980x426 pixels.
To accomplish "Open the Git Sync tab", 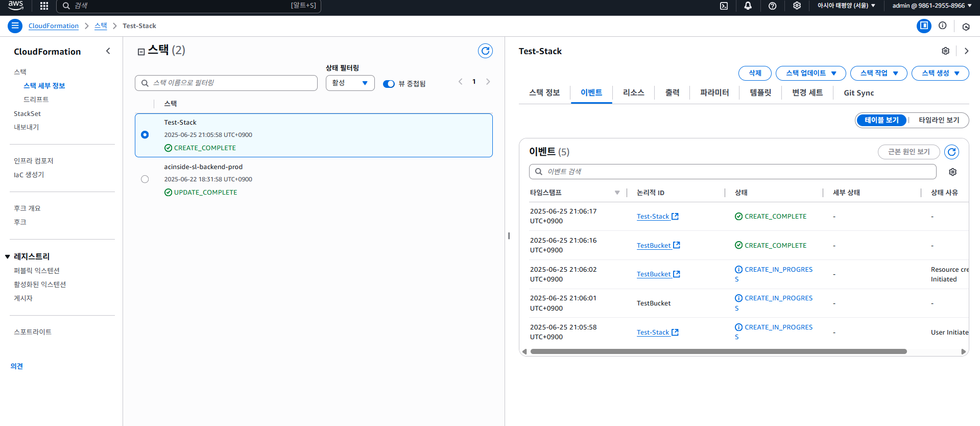I will (858, 93).
